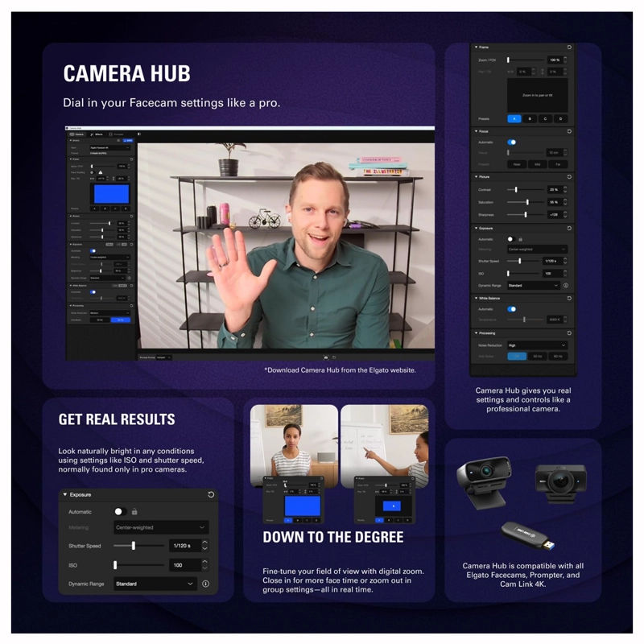This screenshot has height=644, width=644.
Task: Toggle Automatic exposure in the Camera Hub window
Action: 93,251
